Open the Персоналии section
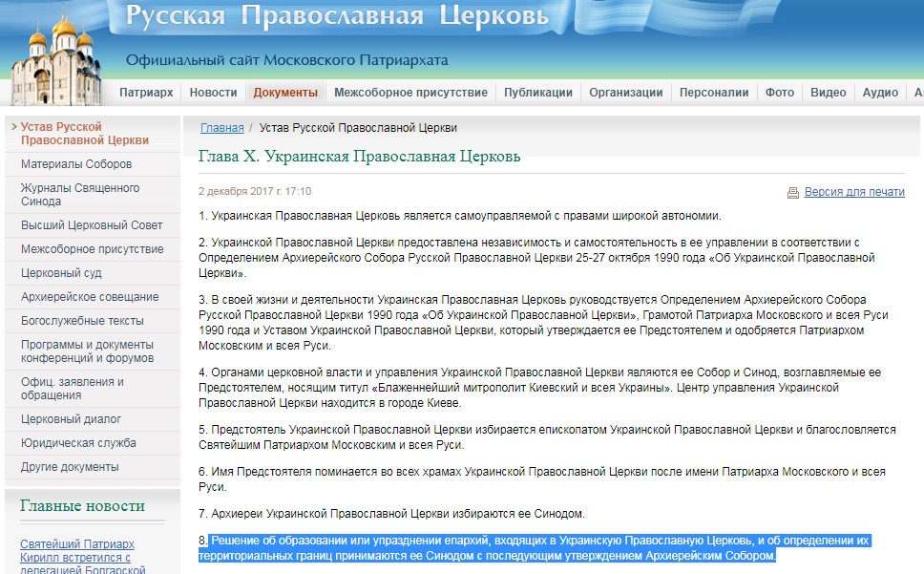The image size is (924, 574). point(714,93)
